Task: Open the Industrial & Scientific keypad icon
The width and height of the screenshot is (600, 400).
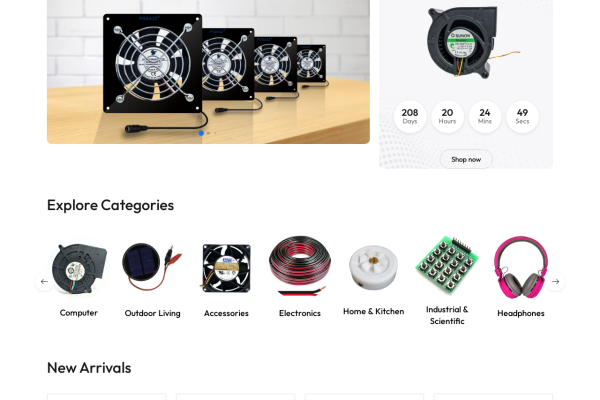Action: 447,265
